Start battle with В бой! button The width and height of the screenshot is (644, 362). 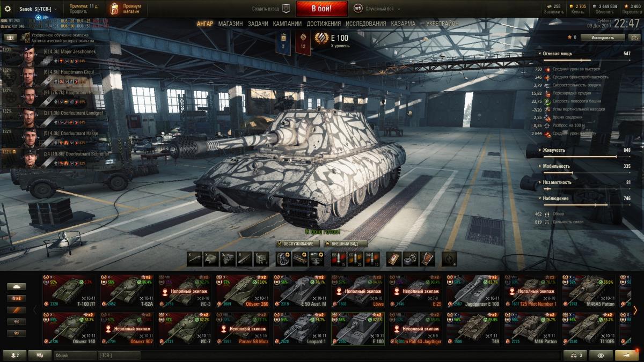(x=321, y=9)
